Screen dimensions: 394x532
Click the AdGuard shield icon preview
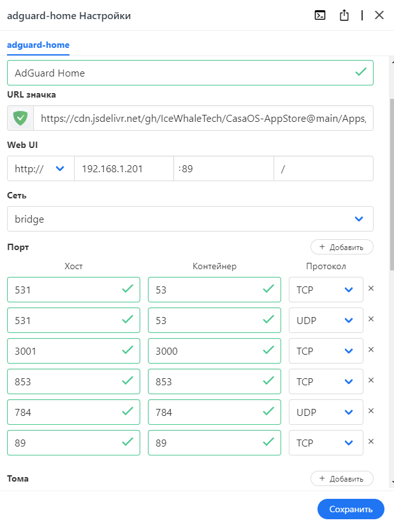(20, 118)
